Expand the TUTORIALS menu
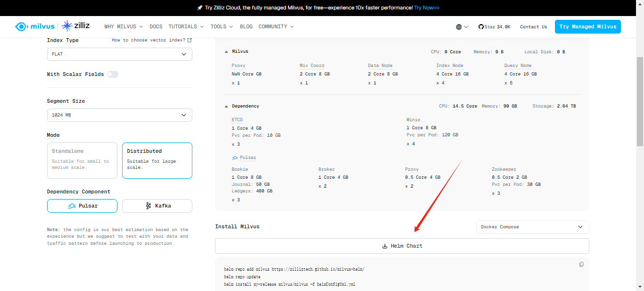The image size is (644, 291). [186, 27]
